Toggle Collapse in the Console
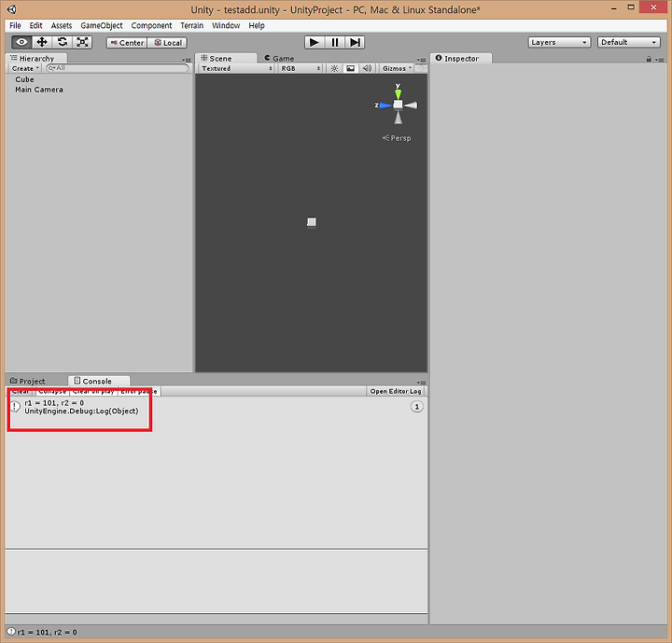This screenshot has height=643, width=672. tap(52, 391)
